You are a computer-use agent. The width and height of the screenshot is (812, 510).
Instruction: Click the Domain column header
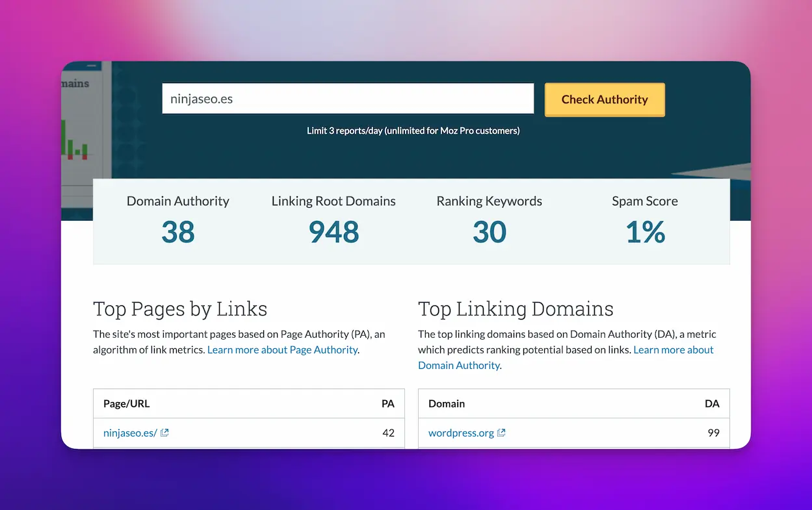coord(446,403)
